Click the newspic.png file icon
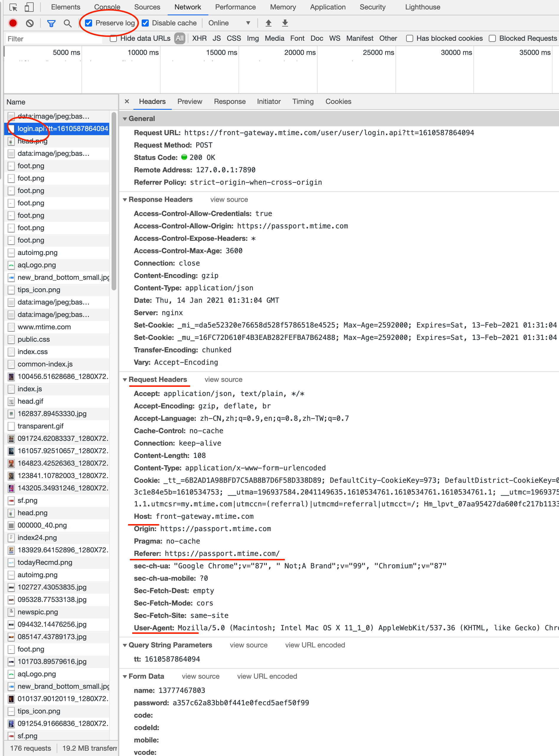The height and width of the screenshot is (756, 559). (11, 612)
